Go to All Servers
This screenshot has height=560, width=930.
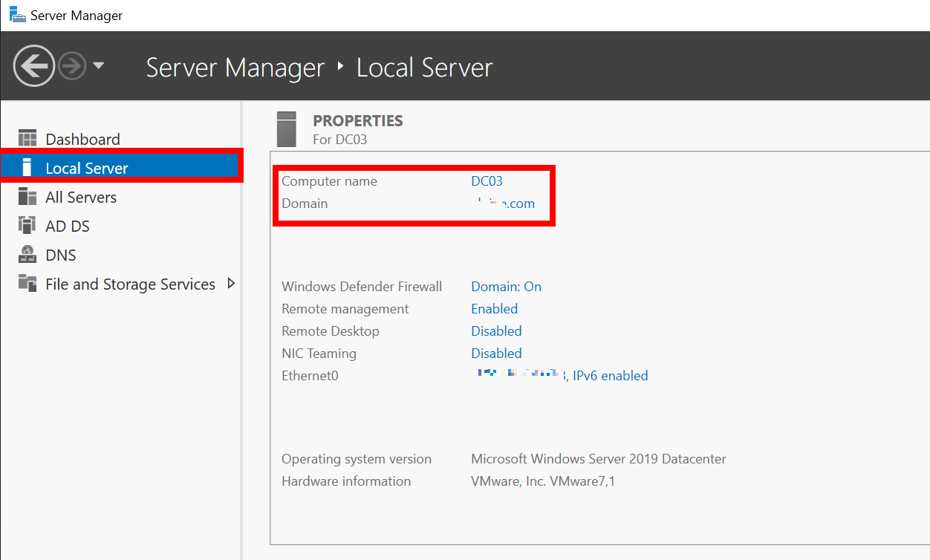click(x=81, y=198)
